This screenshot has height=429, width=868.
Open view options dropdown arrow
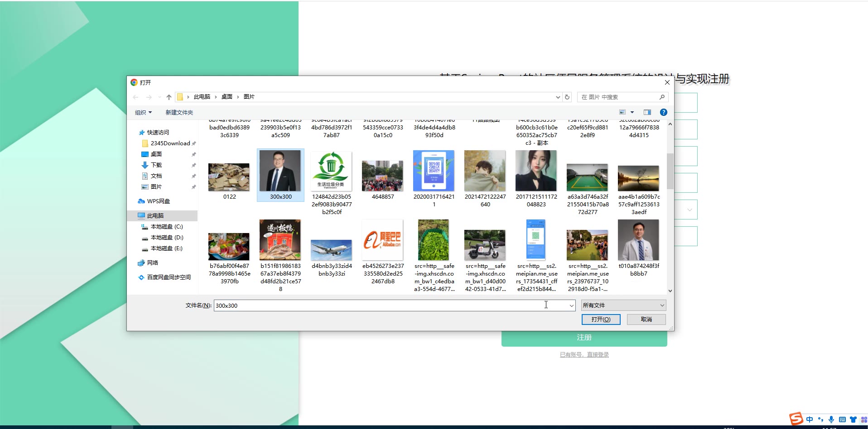[x=632, y=112]
